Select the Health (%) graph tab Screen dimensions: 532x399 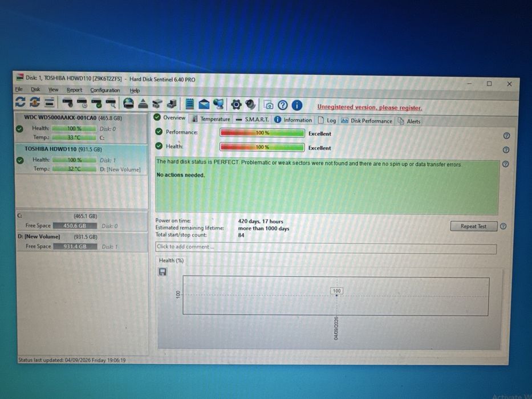click(x=171, y=260)
